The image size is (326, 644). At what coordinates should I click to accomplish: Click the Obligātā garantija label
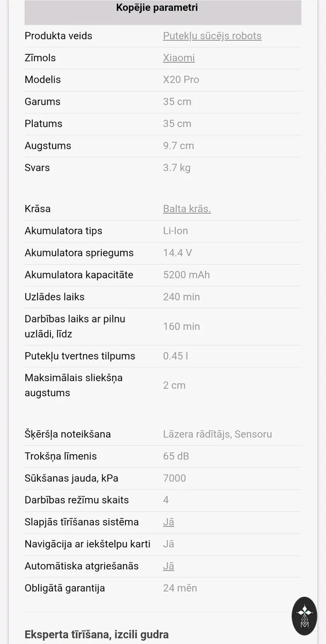[65, 588]
